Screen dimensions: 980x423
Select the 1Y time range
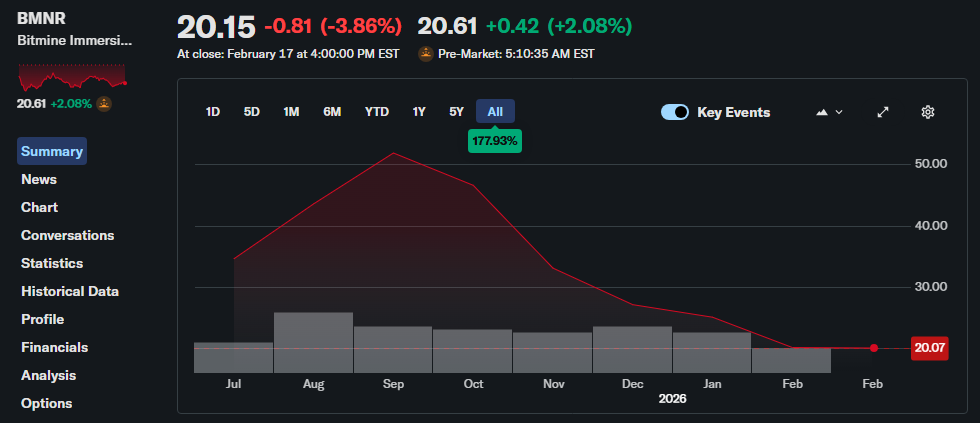pos(419,112)
